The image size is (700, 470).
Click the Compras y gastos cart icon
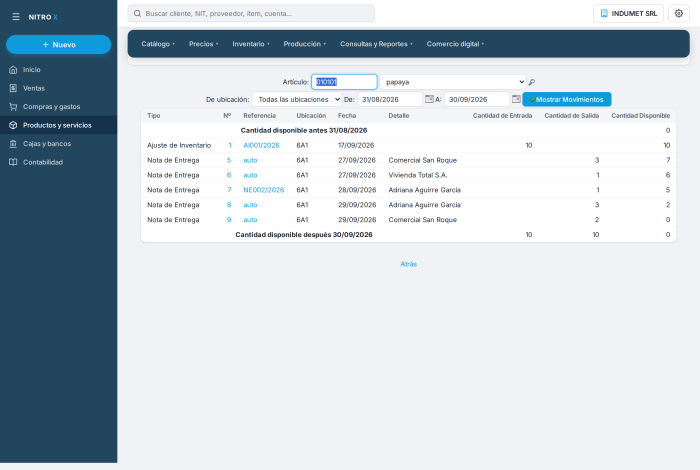13,107
